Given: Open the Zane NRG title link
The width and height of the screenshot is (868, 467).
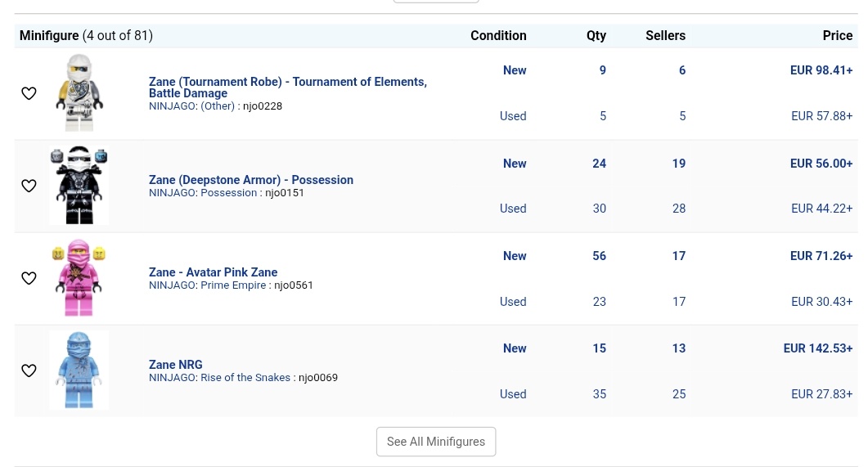Looking at the screenshot, I should point(176,365).
